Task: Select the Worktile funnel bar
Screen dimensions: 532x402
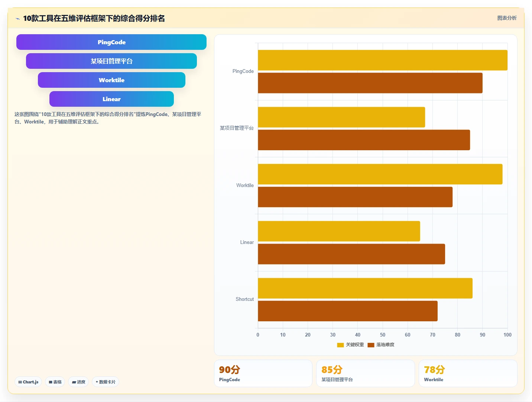Action: point(111,80)
